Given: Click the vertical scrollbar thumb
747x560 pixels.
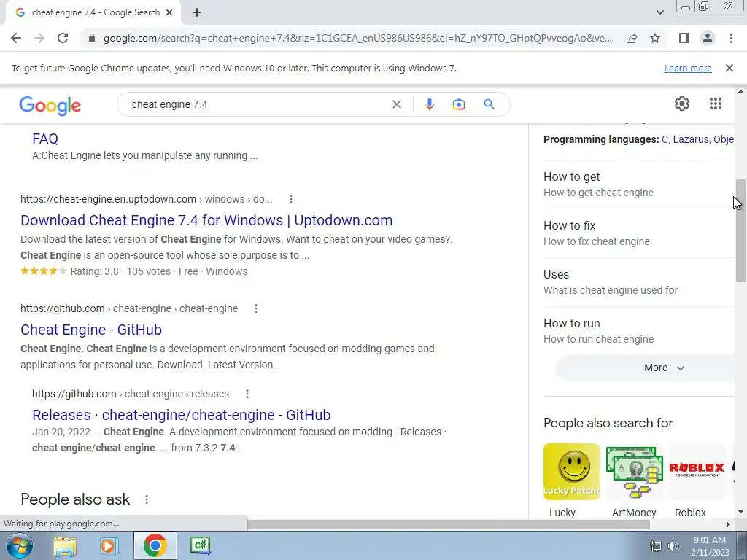Looking at the screenshot, I should tap(740, 231).
